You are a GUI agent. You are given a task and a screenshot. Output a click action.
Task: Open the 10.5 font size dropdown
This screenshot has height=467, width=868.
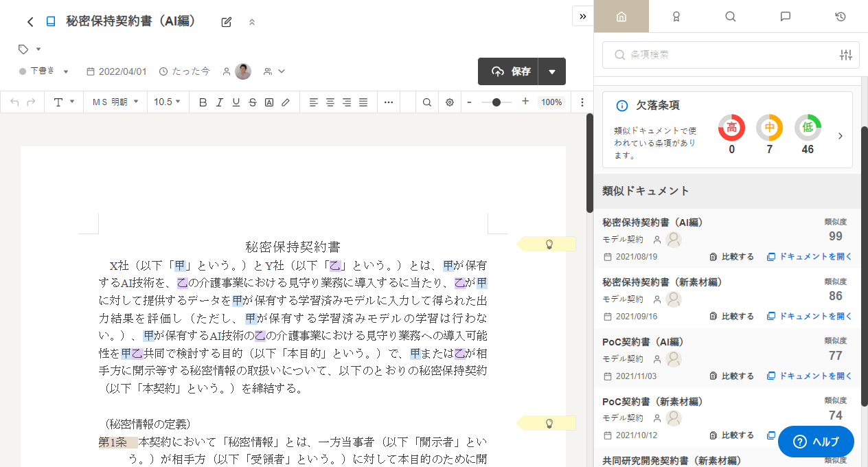pos(168,102)
